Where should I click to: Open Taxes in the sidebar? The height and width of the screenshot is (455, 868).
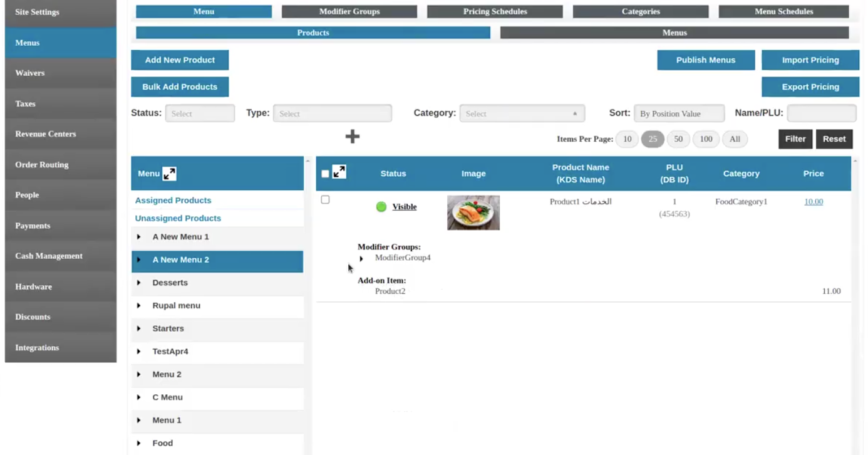coord(61,103)
